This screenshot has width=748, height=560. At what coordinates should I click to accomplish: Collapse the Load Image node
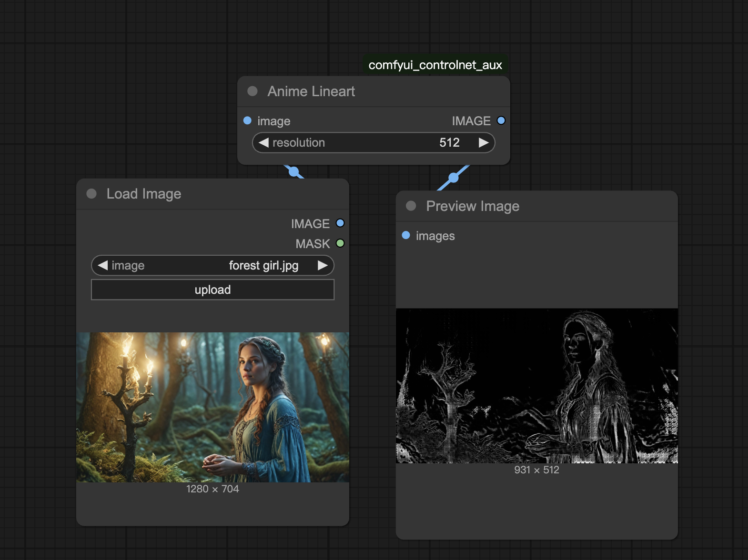point(91,193)
